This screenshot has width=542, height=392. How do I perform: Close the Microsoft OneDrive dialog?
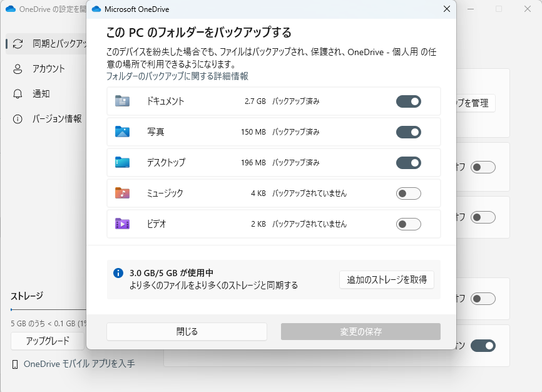pos(447,9)
